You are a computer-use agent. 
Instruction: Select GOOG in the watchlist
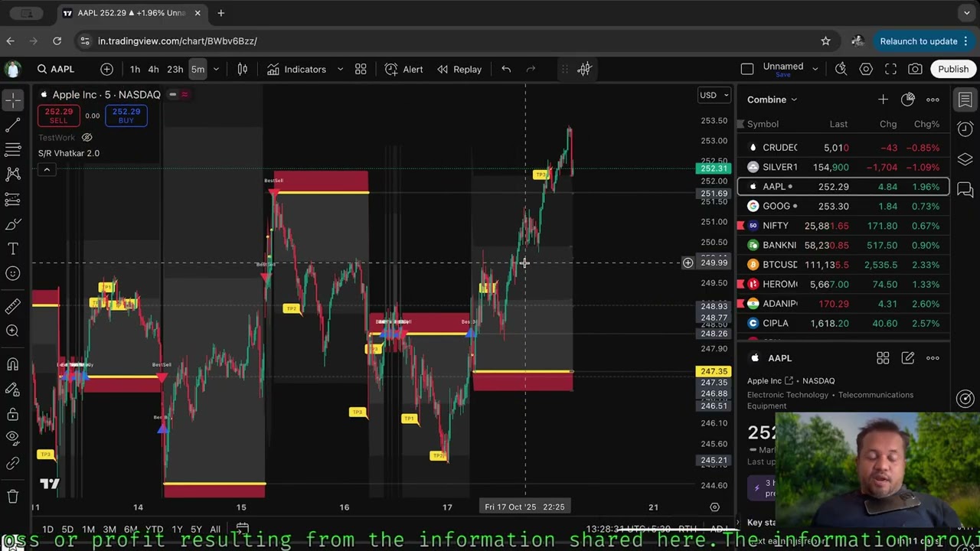[843, 206]
